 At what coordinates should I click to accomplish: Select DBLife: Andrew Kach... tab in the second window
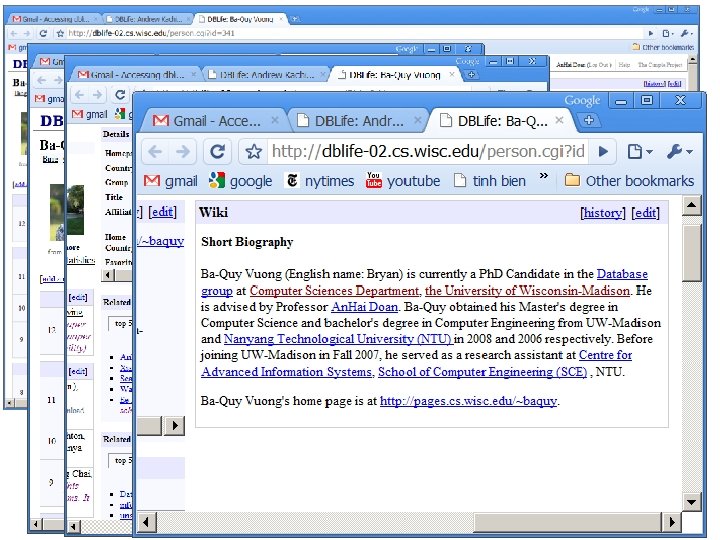(266, 75)
